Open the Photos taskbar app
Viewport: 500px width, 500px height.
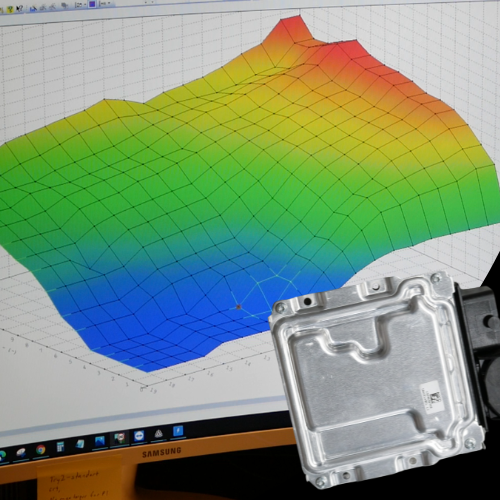click(x=100, y=441)
